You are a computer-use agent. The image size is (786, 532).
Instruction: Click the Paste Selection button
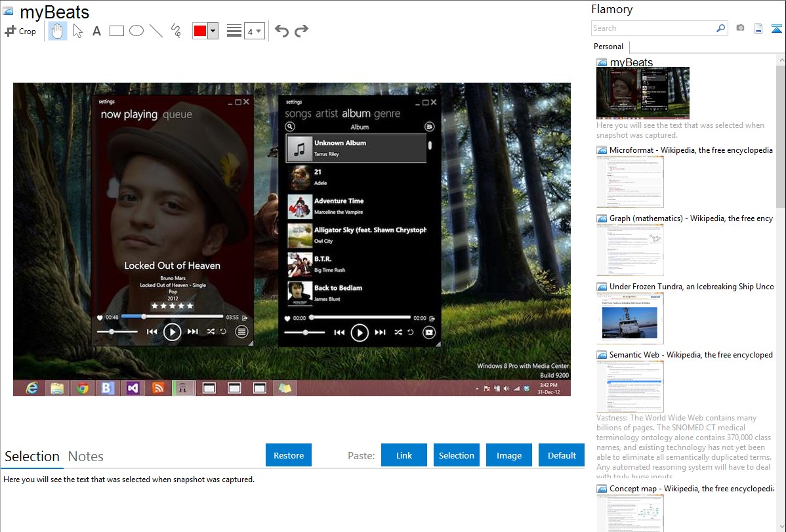pos(457,455)
